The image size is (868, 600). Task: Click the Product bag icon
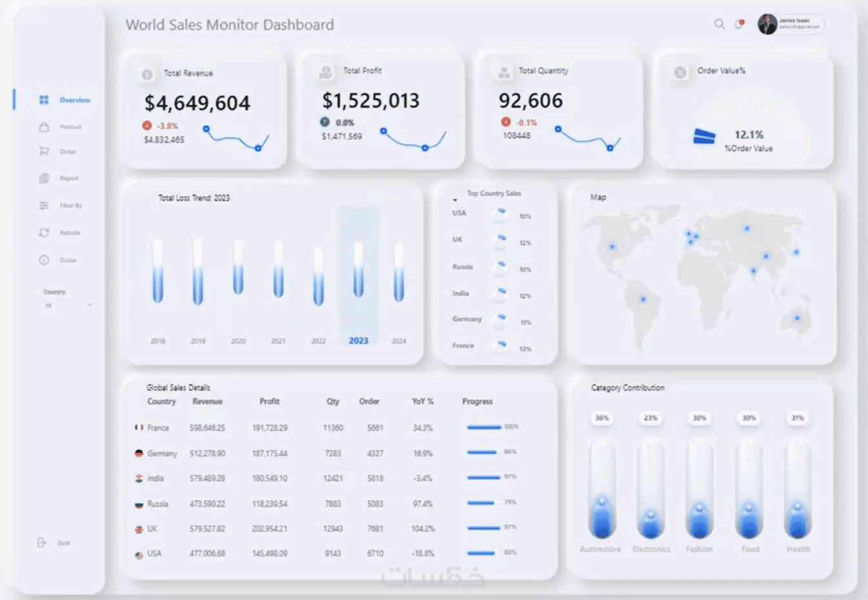[x=44, y=127]
